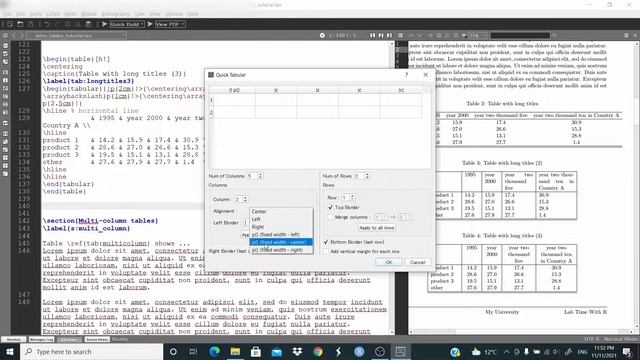
Task: Click the PDF viewer search field
Action: (520, 36)
